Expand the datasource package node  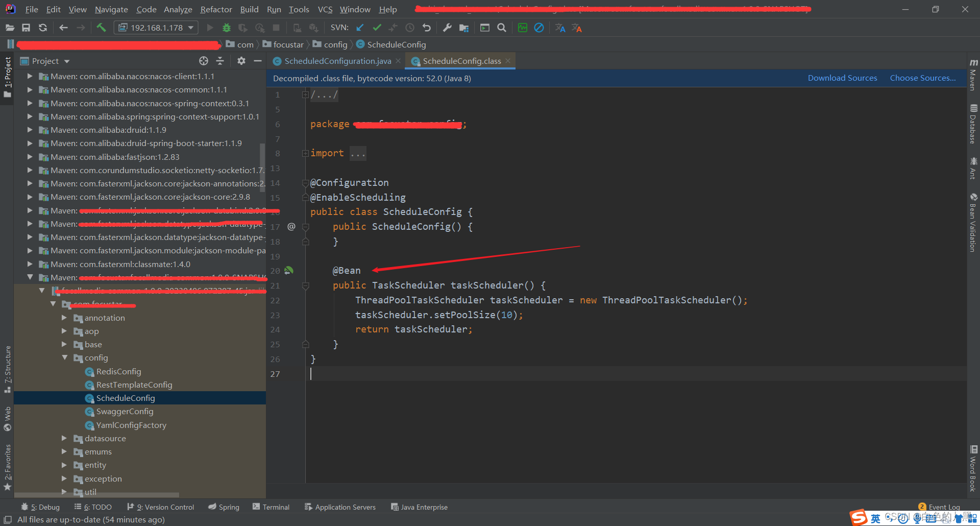click(x=64, y=438)
